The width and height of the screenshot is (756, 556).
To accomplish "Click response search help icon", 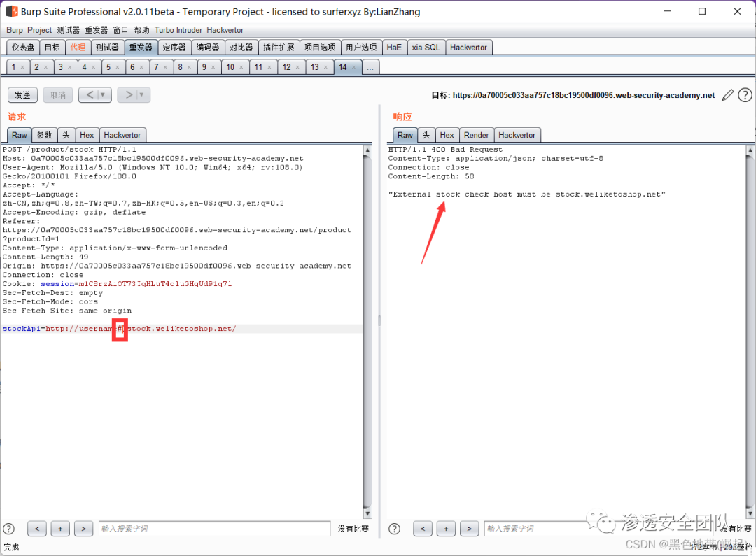I will click(x=394, y=529).
